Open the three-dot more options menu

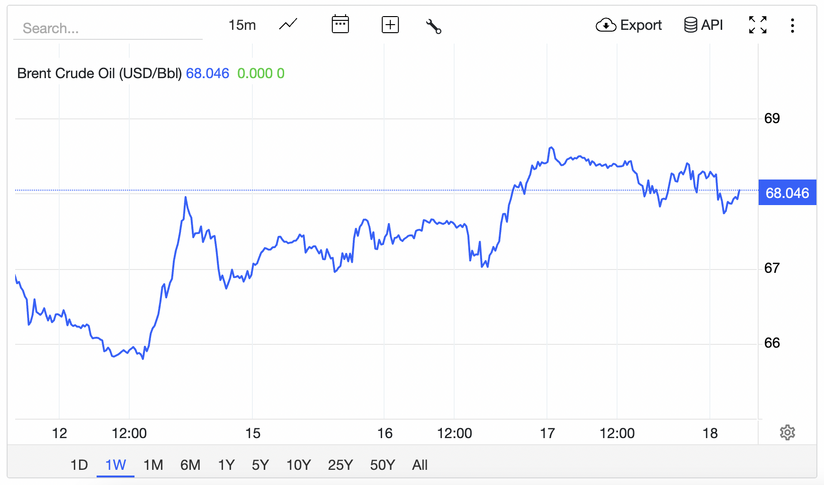(792, 25)
